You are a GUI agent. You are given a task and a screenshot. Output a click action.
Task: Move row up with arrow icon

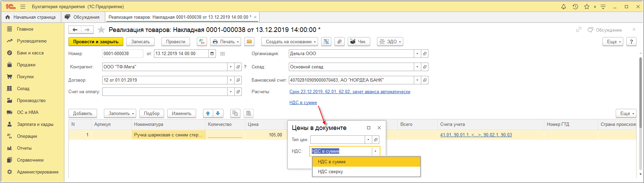(x=208, y=113)
